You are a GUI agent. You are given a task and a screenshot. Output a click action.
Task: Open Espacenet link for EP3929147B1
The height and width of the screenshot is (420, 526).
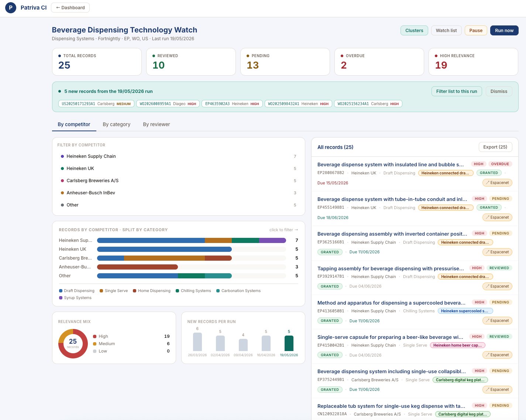497,287
